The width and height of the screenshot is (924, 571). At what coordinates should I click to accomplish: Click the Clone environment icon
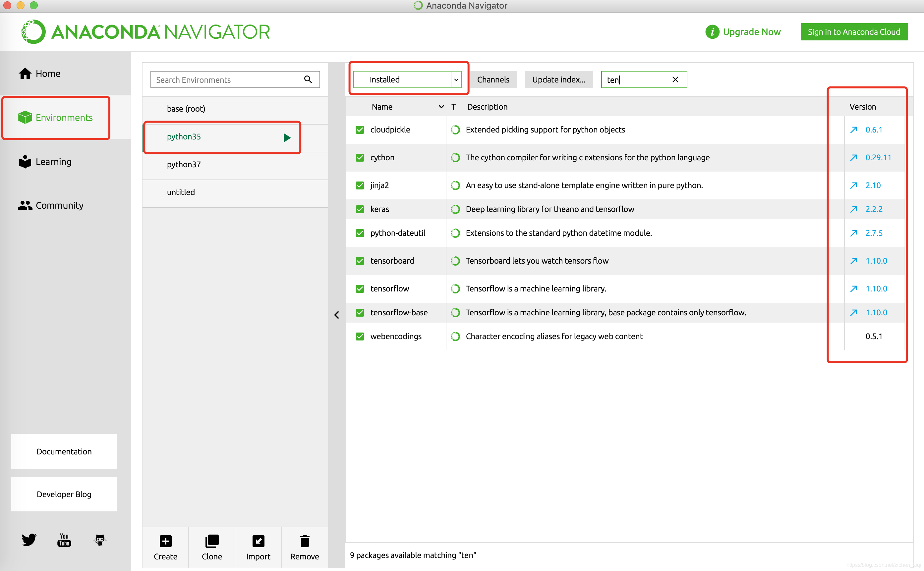pyautogui.click(x=212, y=541)
